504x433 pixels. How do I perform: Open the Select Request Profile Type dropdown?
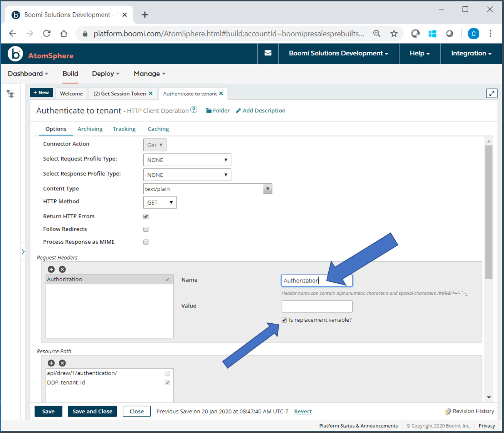coord(187,159)
